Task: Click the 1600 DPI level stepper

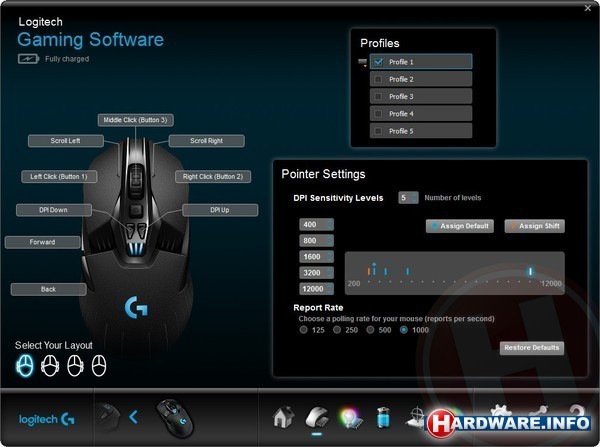Action: (316, 257)
